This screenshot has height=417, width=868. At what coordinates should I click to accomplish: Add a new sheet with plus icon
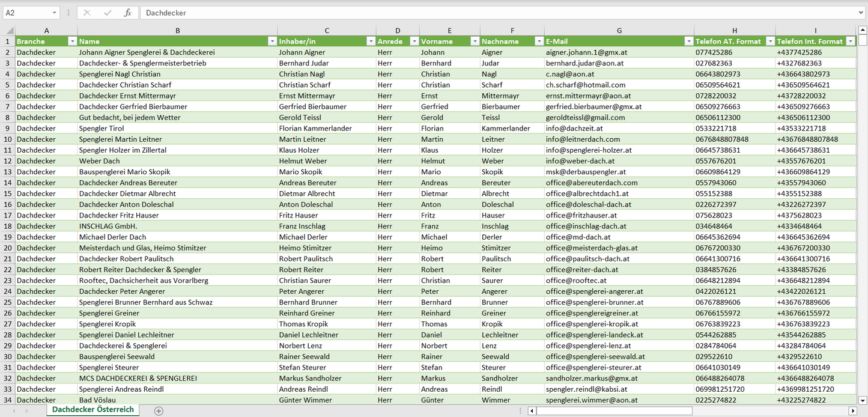coord(159,411)
